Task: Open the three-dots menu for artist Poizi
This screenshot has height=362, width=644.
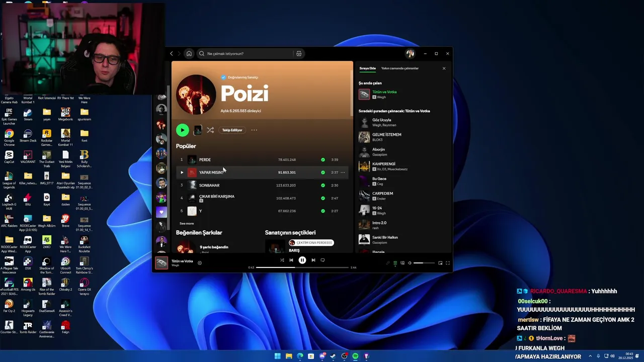Action: [254, 130]
